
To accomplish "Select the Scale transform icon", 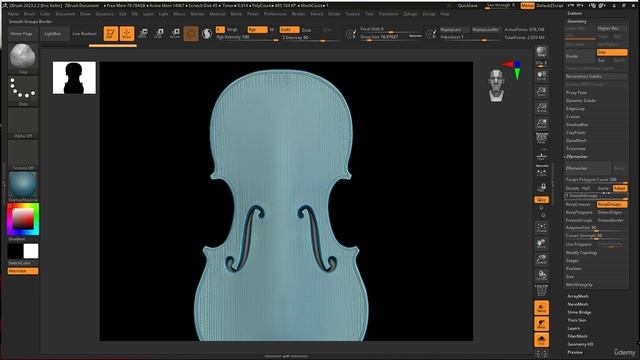I will point(159,33).
